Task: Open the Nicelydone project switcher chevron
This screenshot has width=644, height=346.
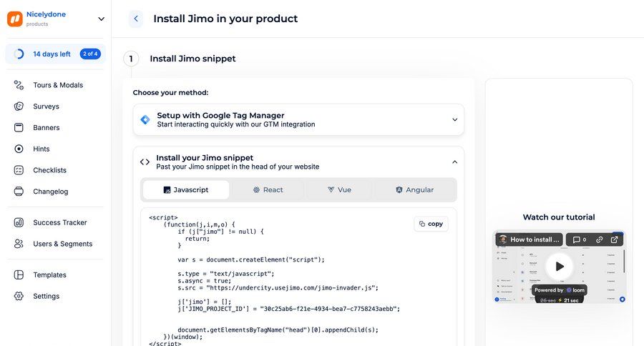Action: click(x=101, y=19)
